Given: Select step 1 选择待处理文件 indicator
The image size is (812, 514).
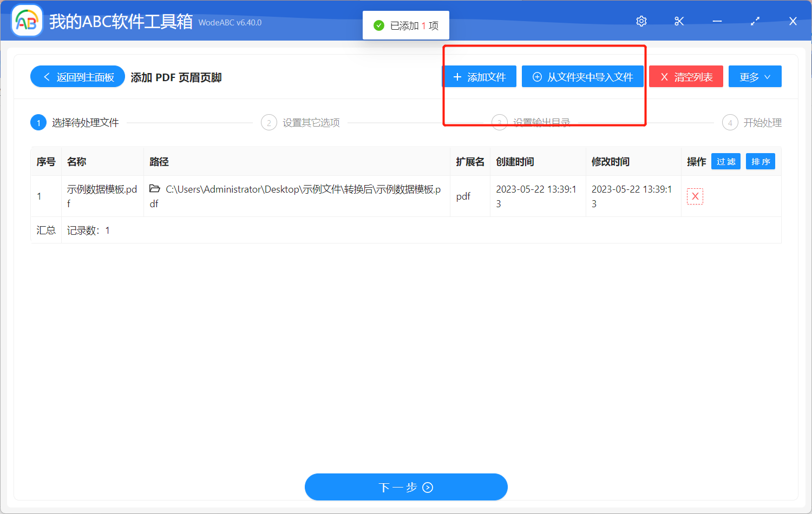Looking at the screenshot, I should (38, 122).
